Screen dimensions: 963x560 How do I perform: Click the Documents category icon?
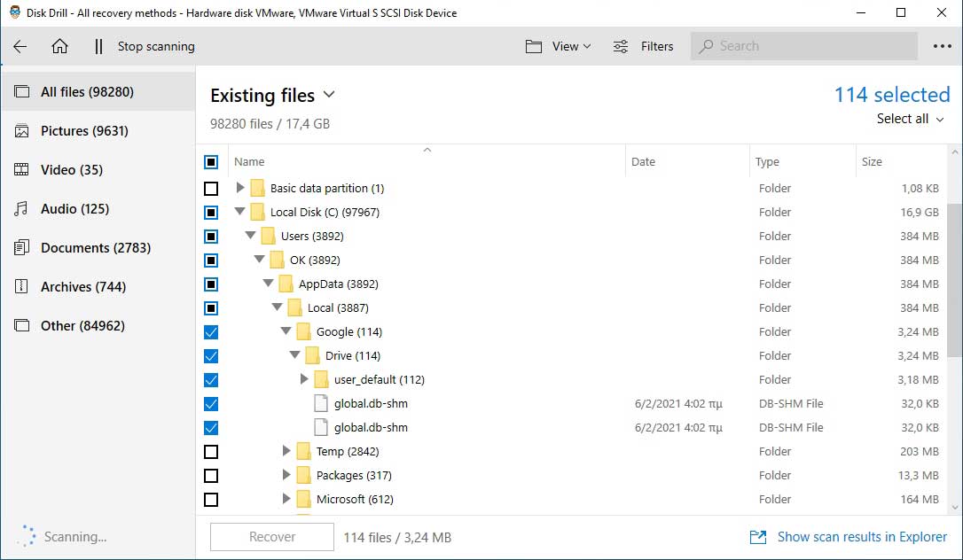click(21, 248)
